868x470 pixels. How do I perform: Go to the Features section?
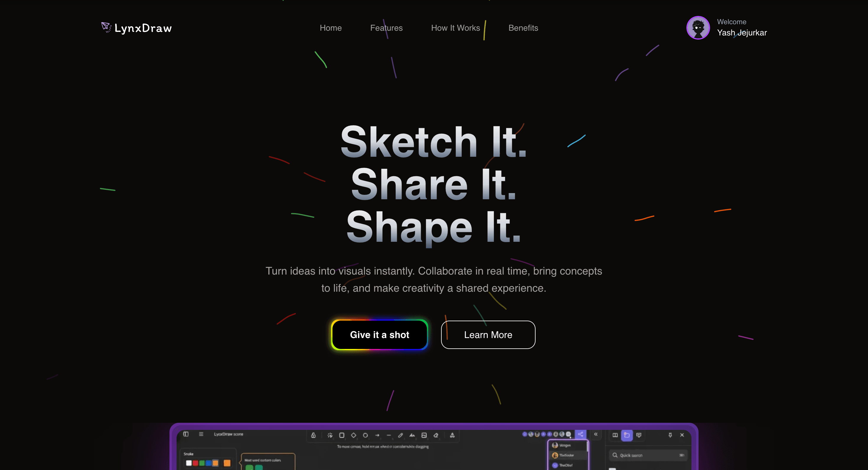(386, 28)
